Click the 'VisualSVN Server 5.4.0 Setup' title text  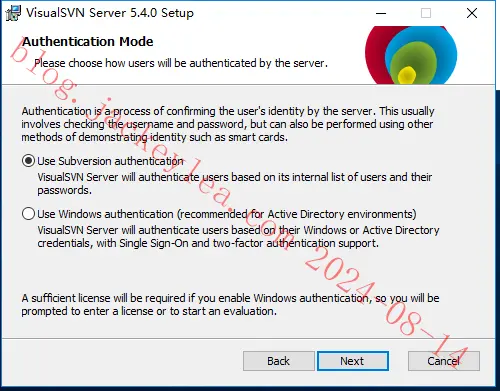click(x=110, y=13)
